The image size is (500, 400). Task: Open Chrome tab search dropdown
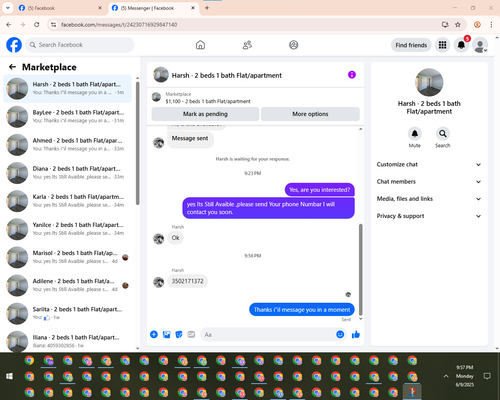coord(8,8)
